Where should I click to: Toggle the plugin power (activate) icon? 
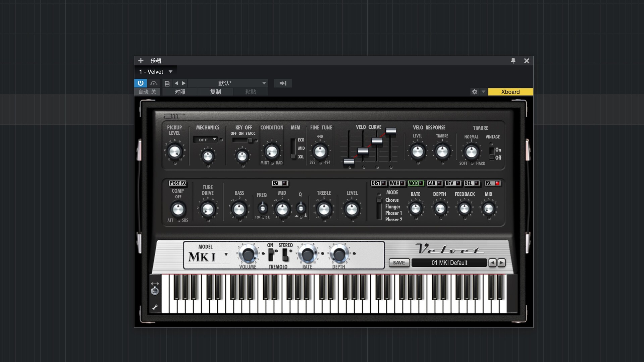(x=140, y=83)
